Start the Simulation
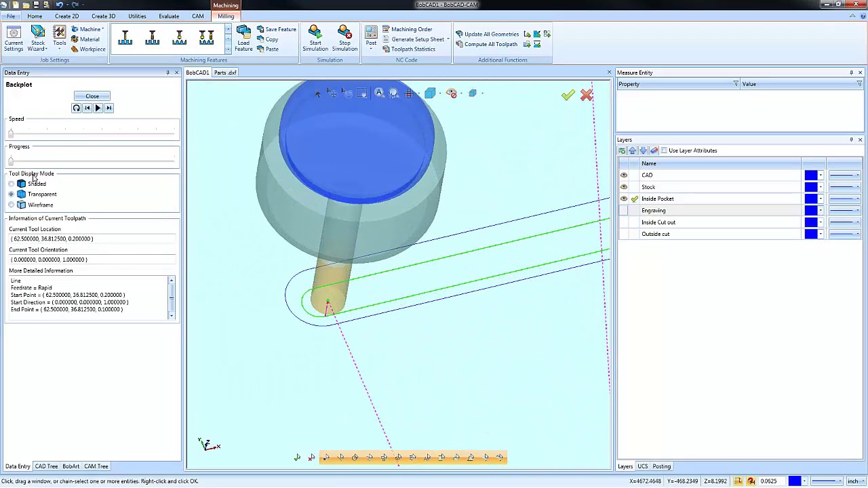The height and width of the screenshot is (488, 868). (x=315, y=39)
